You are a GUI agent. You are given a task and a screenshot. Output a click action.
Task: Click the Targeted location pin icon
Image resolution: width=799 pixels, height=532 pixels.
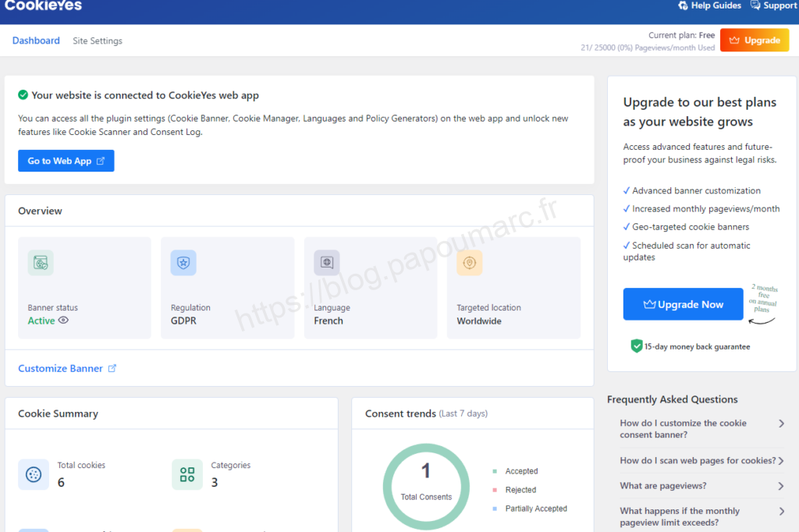[469, 263]
